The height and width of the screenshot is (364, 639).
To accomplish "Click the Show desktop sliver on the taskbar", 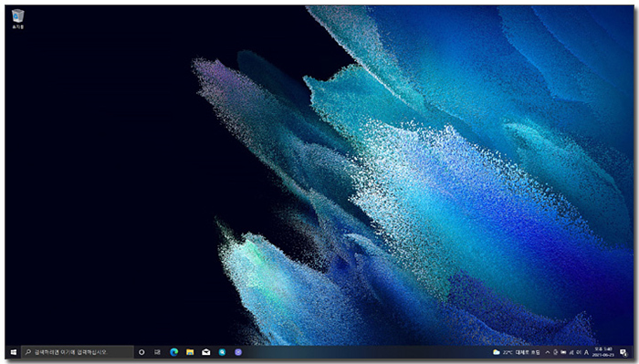I will (633, 352).
